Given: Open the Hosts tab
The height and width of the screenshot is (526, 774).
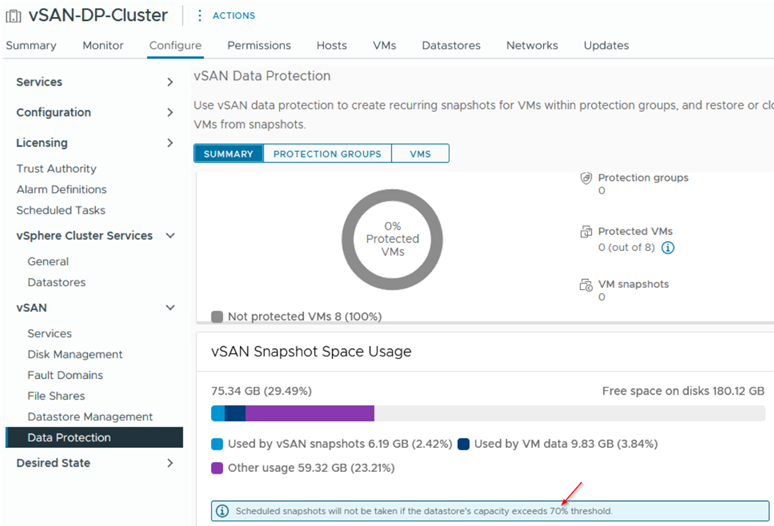Looking at the screenshot, I should (332, 45).
